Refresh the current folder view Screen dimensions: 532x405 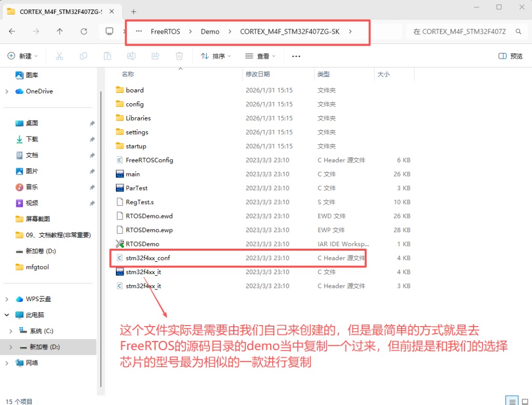(84, 31)
